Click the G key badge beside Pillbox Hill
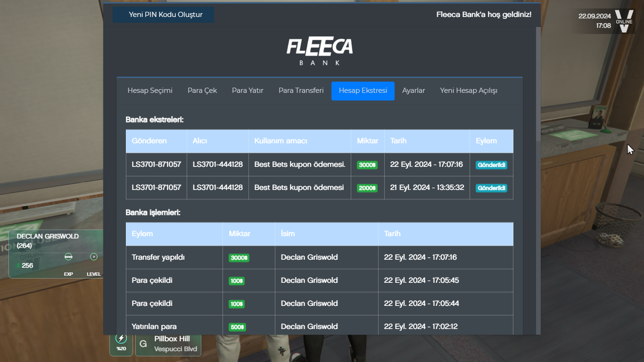This screenshot has height=362, width=644. 143,344
